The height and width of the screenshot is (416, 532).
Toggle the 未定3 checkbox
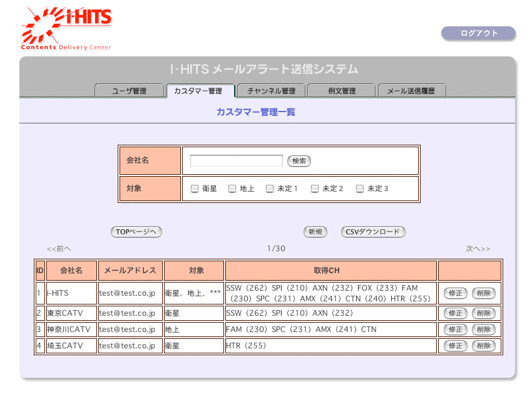pyautogui.click(x=360, y=189)
